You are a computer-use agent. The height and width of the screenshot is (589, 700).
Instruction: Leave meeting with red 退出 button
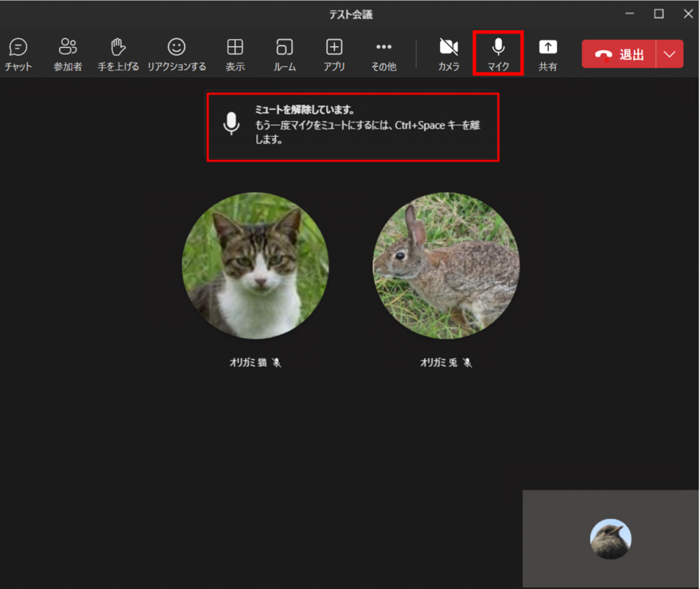coord(619,55)
